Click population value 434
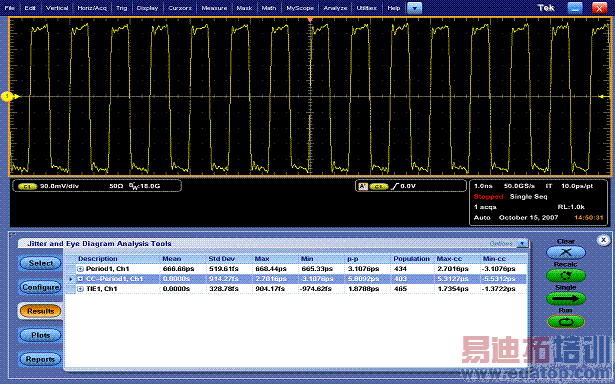This screenshot has height=384, width=615. [400, 269]
